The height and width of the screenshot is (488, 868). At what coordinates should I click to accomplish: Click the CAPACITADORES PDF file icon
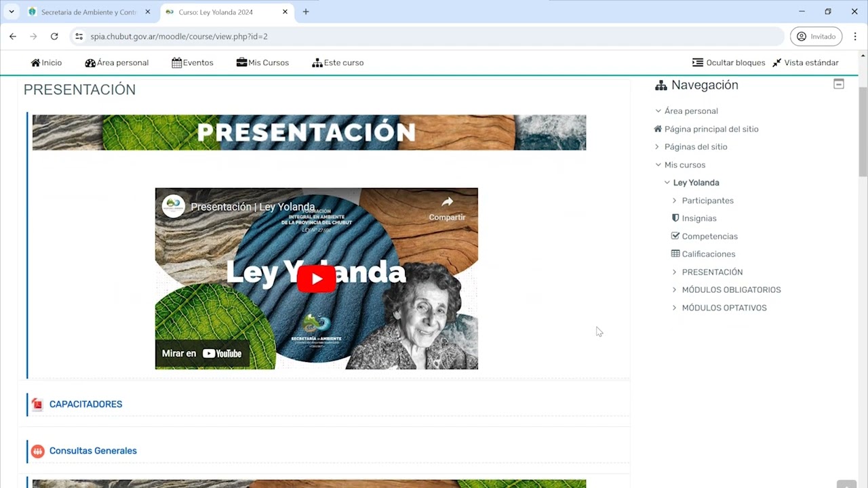(38, 405)
